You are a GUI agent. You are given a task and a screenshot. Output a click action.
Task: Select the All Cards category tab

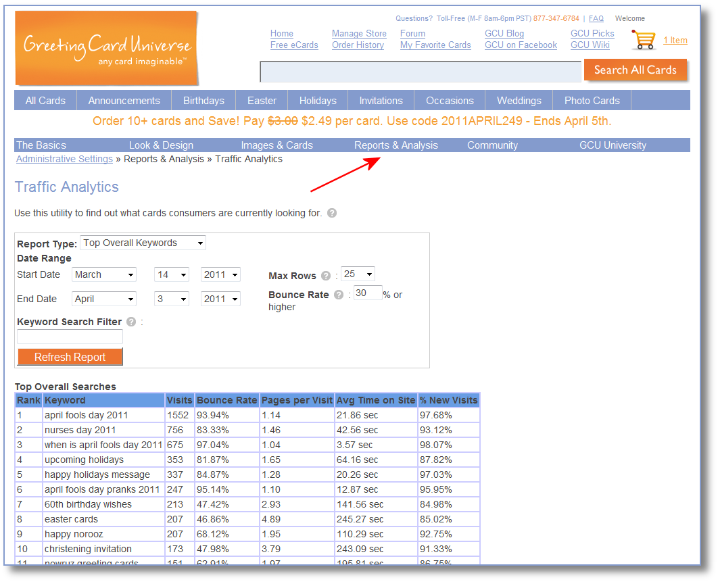pyautogui.click(x=45, y=101)
